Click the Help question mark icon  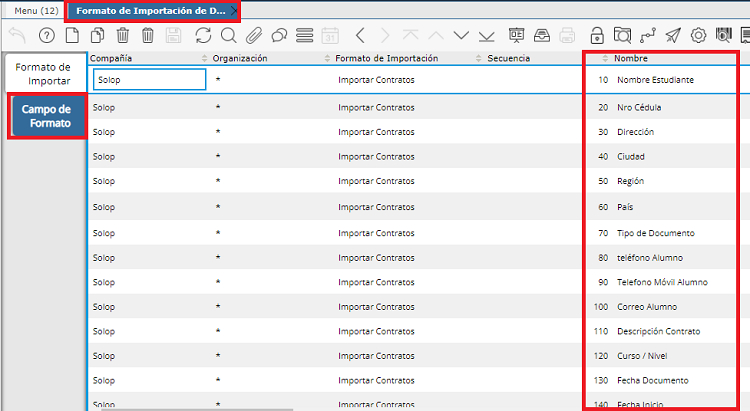pos(46,36)
